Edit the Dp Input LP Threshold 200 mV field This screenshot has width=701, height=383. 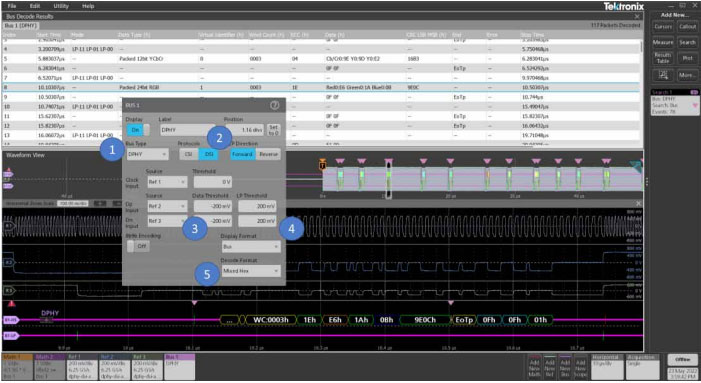pyautogui.click(x=257, y=206)
